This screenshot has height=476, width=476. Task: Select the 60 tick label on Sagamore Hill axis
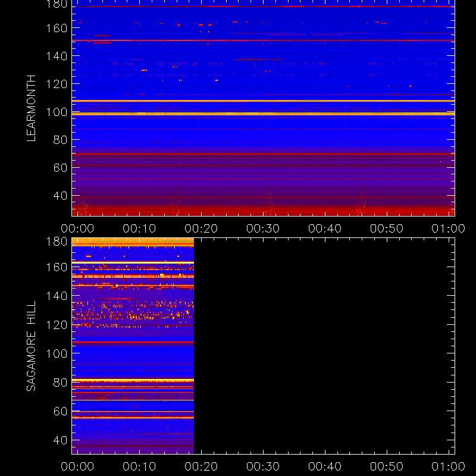coord(61,412)
